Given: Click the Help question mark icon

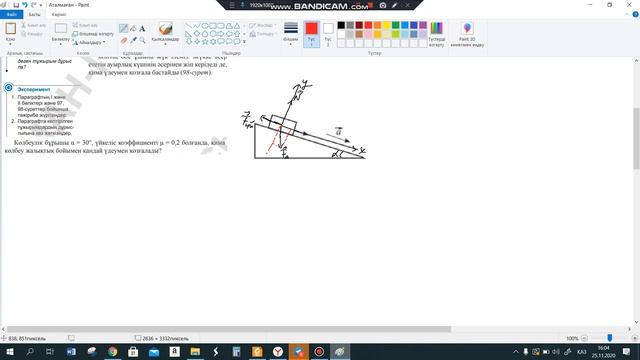Looking at the screenshot, I should click(x=636, y=14).
